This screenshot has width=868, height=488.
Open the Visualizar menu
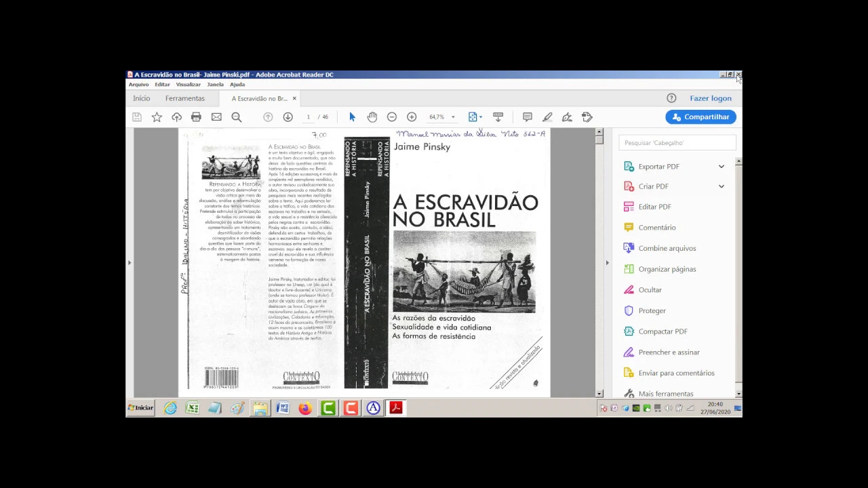[x=188, y=85]
